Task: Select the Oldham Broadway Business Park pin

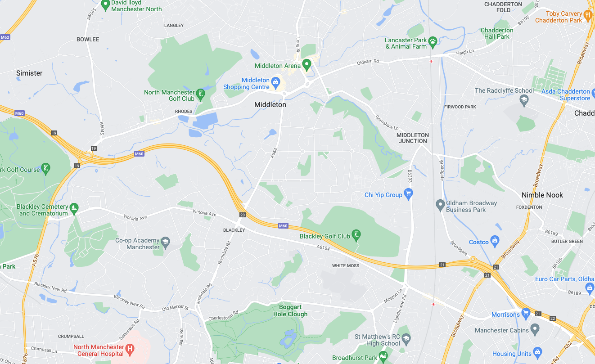Action: pyautogui.click(x=441, y=205)
